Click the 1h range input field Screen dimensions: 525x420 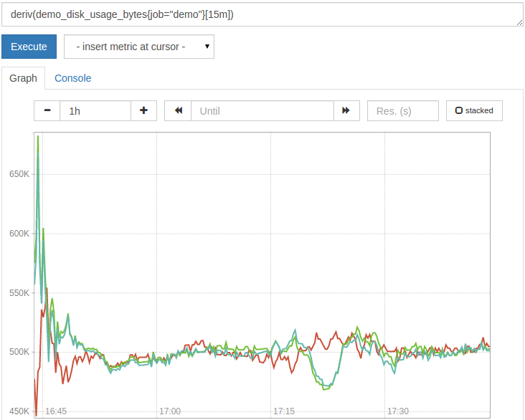95,111
